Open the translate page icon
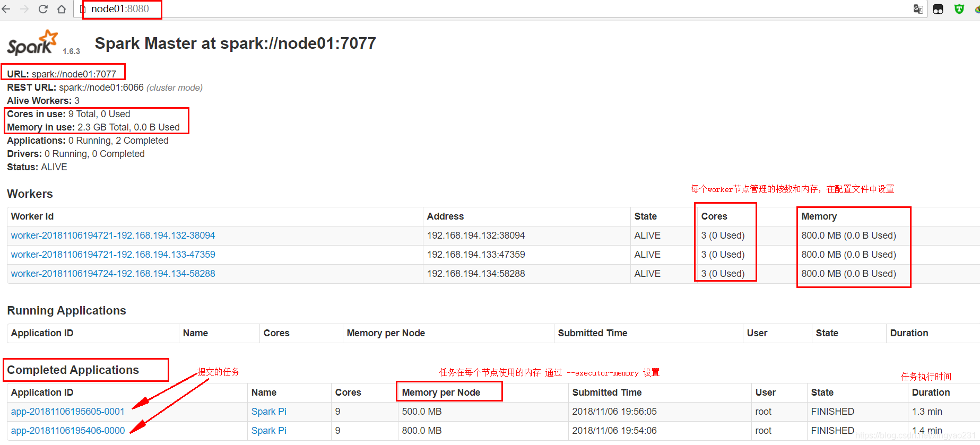980x445 pixels. (918, 9)
